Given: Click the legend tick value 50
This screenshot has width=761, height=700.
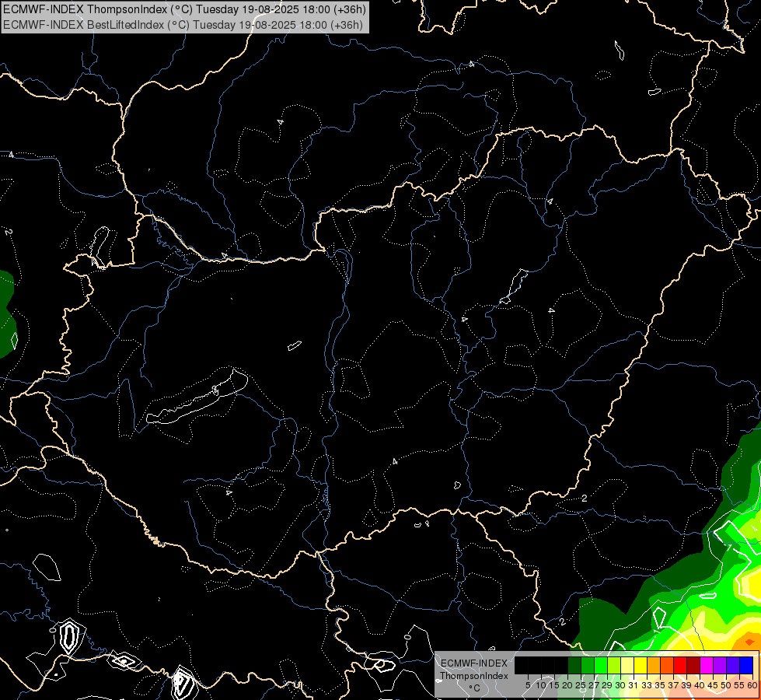Looking at the screenshot, I should (x=726, y=685).
